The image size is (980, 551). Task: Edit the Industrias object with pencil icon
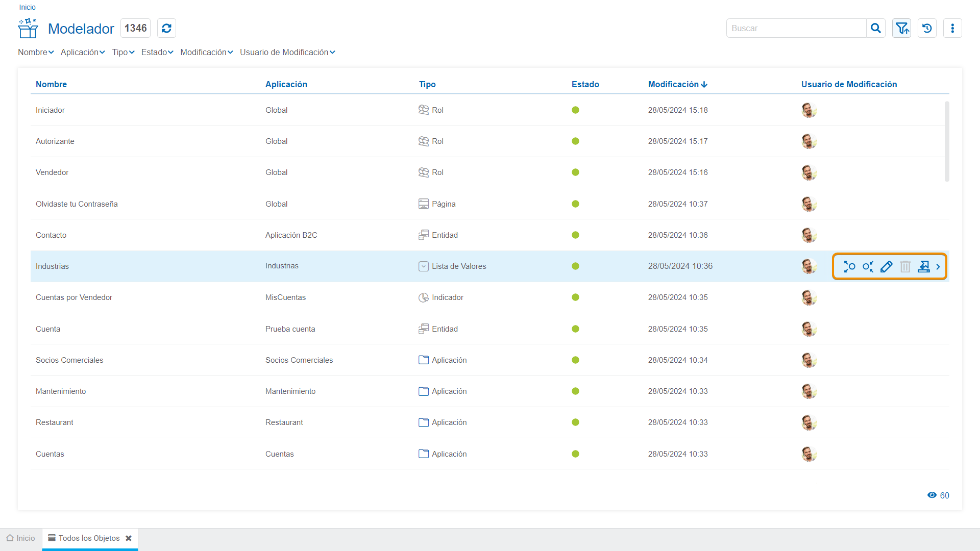887,266
